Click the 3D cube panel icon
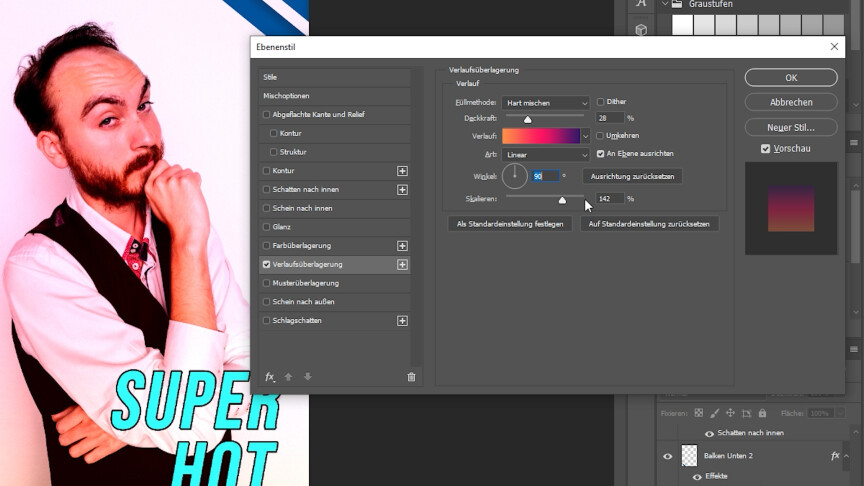This screenshot has height=486, width=864. pyautogui.click(x=641, y=30)
